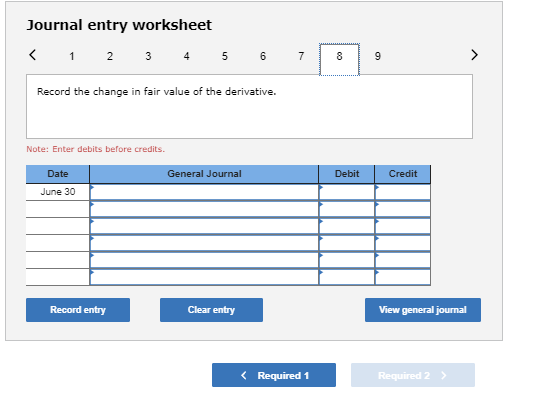Click the Credit field in June 30 row

point(403,192)
